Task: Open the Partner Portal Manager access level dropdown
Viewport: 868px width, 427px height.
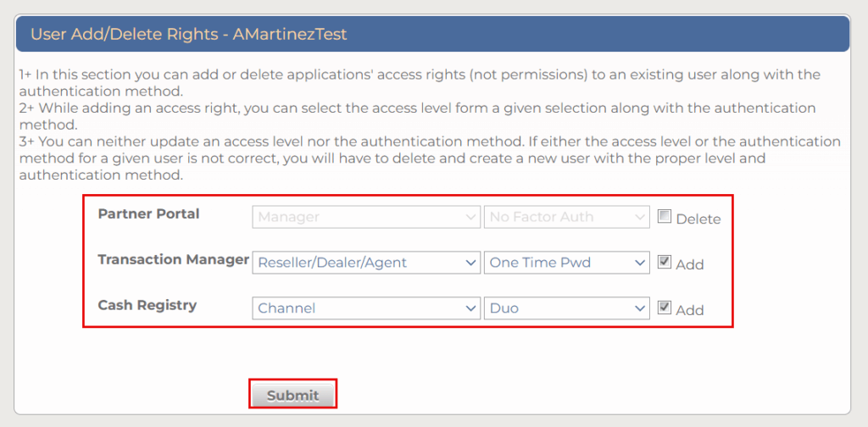Action: tap(366, 217)
